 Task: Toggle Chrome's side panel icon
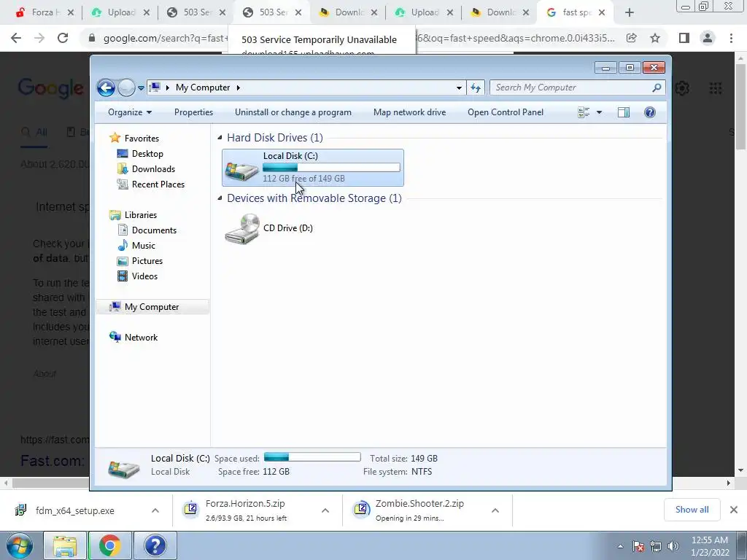click(684, 38)
